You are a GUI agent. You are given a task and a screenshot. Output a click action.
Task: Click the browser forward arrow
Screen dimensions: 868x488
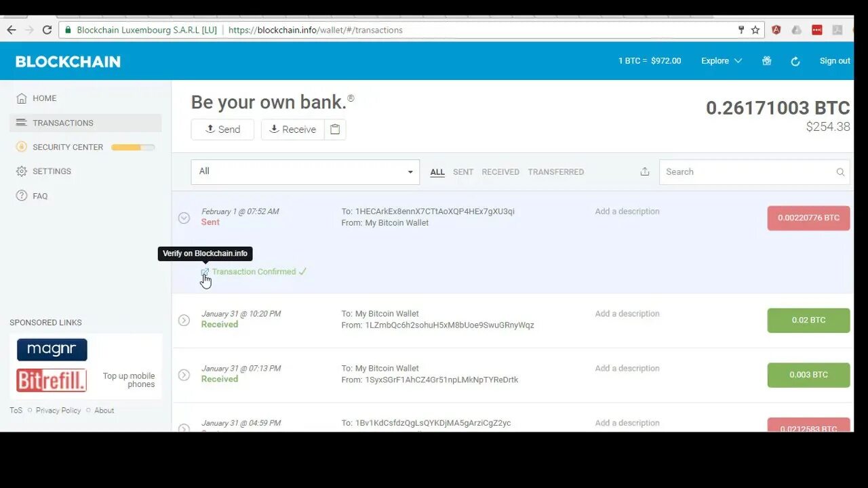(29, 30)
